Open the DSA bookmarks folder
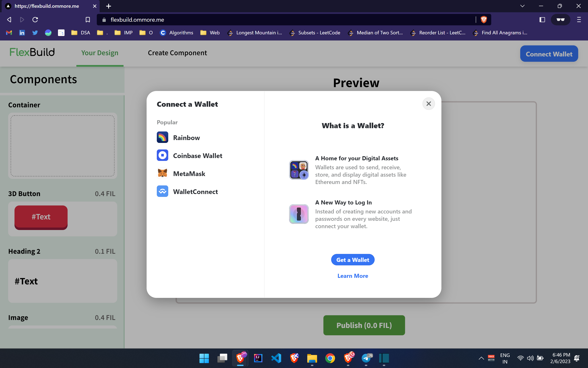 81,33
